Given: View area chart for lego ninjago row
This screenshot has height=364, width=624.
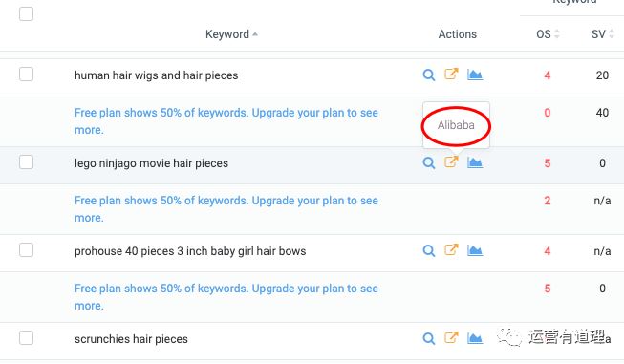Looking at the screenshot, I should click(475, 162).
